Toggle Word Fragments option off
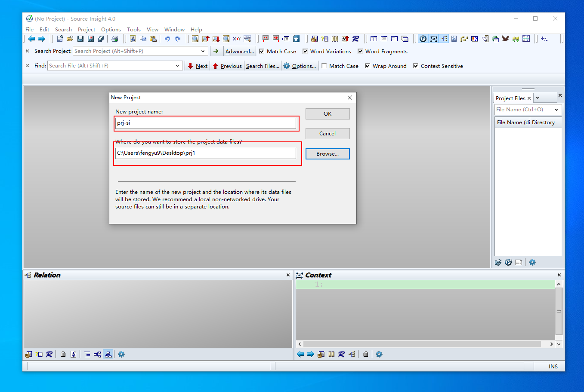This screenshot has width=584, height=392. (360, 51)
